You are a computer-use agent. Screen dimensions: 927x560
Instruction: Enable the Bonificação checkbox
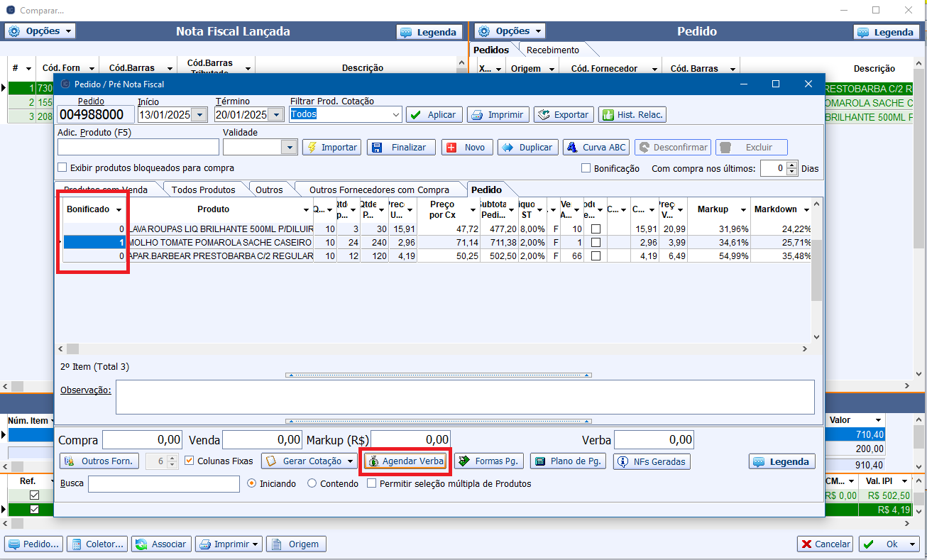586,168
